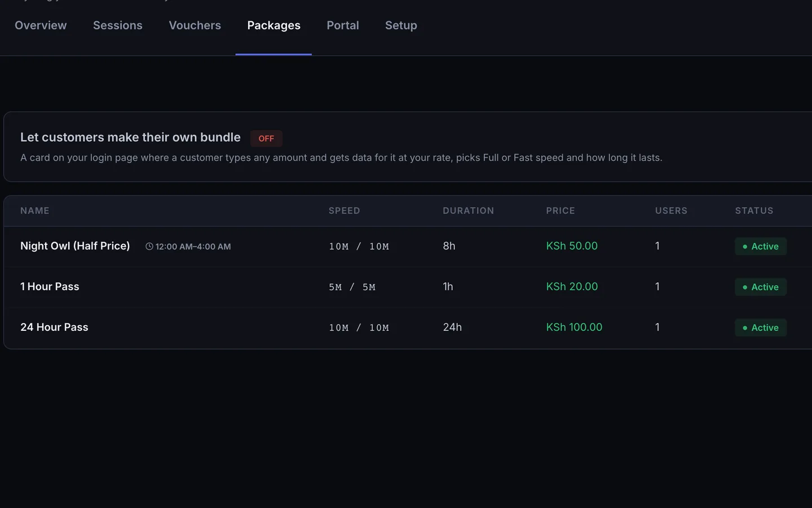Click the Night Owl (Half Price) package name
Screen dimensions: 812x508
pos(75,246)
